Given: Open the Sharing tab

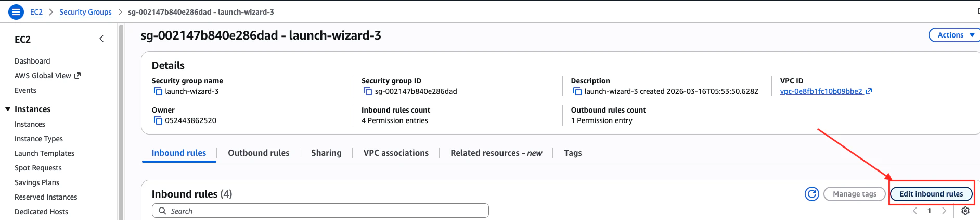Looking at the screenshot, I should [326, 153].
